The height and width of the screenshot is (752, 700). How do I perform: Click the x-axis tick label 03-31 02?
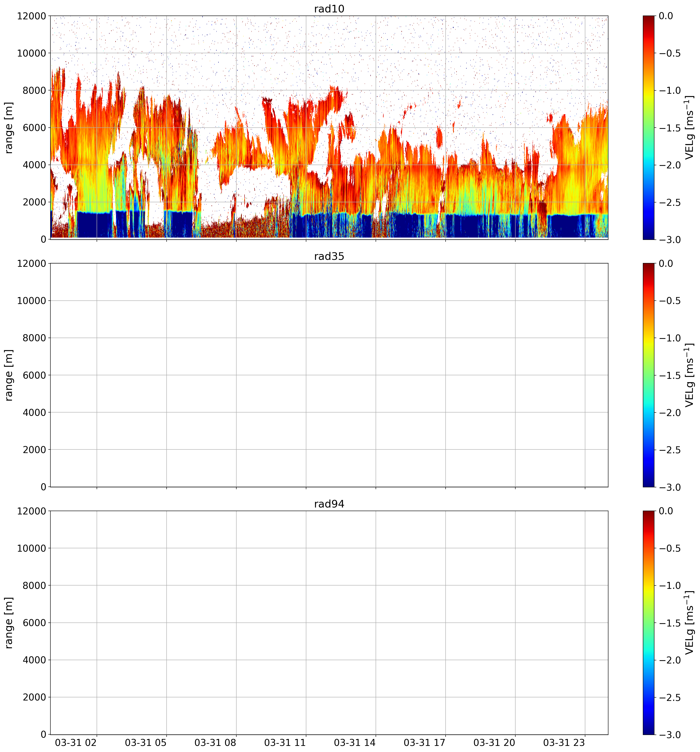(x=76, y=743)
